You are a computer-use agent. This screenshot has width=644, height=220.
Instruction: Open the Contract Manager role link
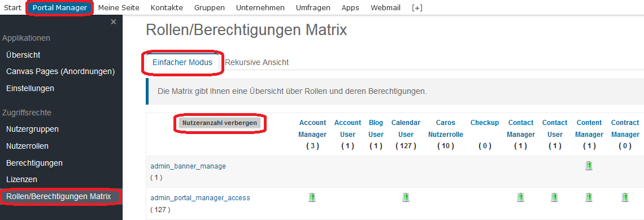coord(625,128)
